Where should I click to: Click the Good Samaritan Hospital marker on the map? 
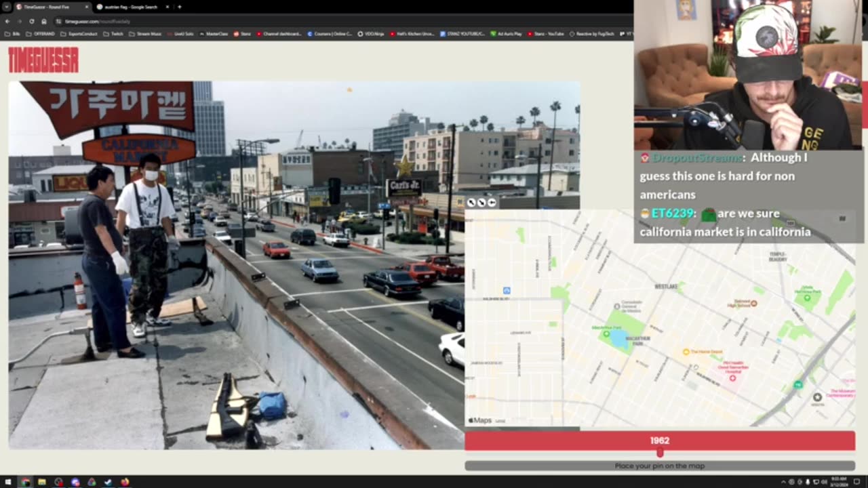[732, 378]
